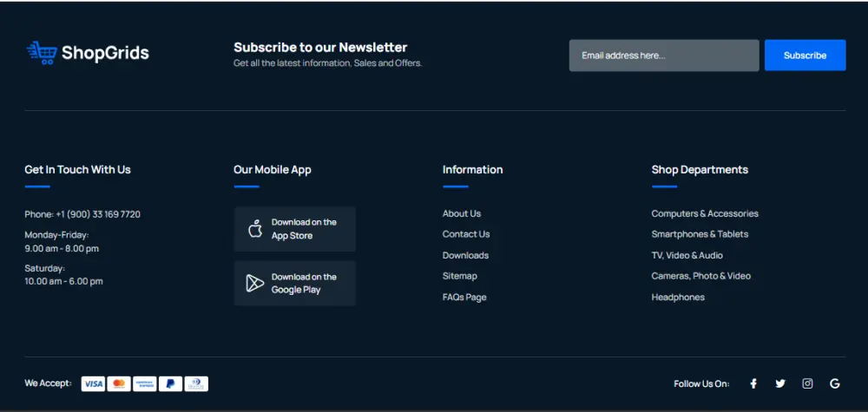Click the phone number +1 (900) 33 169 7720
This screenshot has width=868, height=412.
pos(98,214)
